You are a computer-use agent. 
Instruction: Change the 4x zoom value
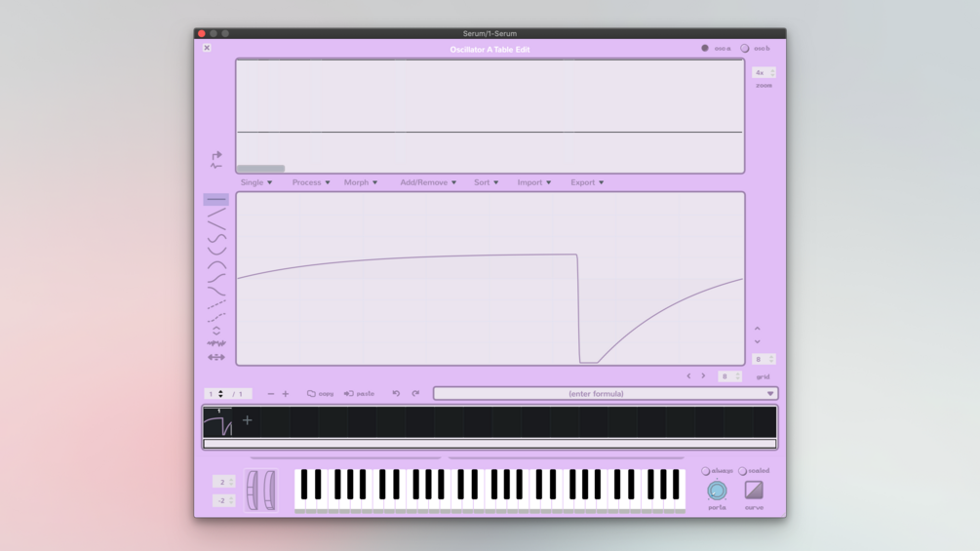click(764, 73)
